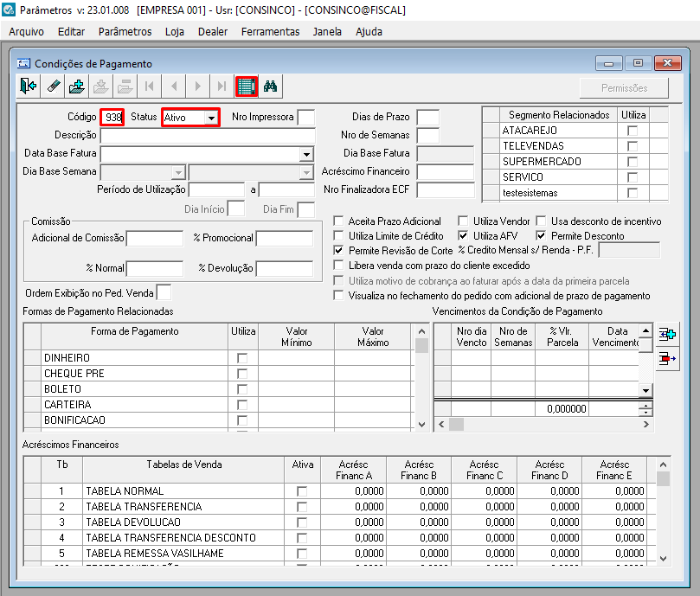Toggle Usa desconto de incentivo checkbox

[541, 221]
